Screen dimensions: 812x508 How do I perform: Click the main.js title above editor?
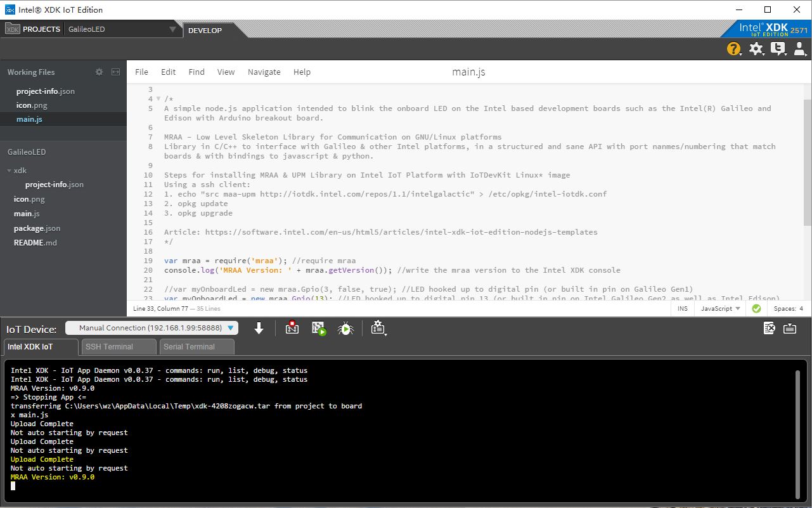[468, 72]
